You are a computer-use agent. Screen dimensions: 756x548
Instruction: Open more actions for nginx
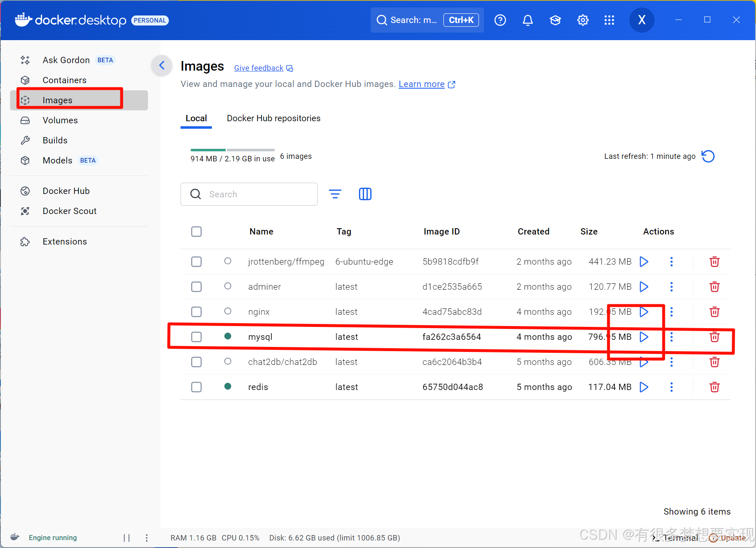point(671,312)
